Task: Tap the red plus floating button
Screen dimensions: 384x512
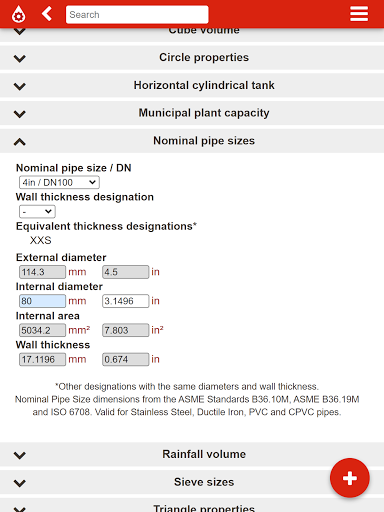Action: coord(350,478)
